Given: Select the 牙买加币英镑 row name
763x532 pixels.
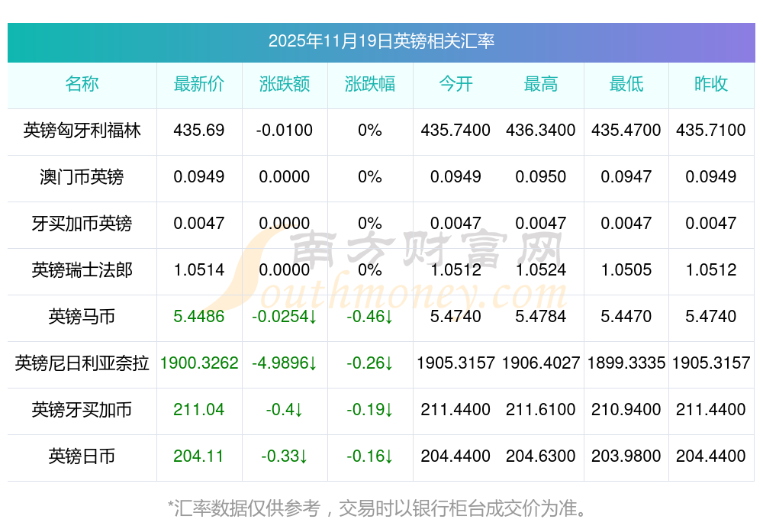Looking at the screenshot, I should coord(82,224).
